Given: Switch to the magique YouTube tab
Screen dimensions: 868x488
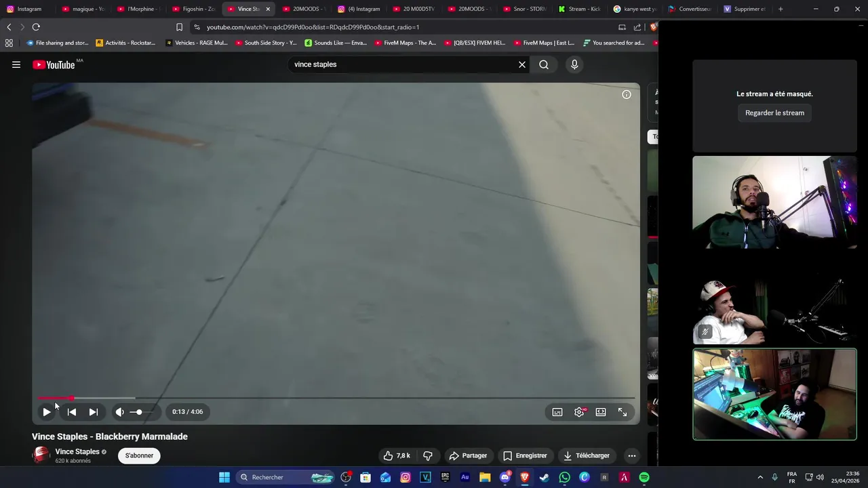Looking at the screenshot, I should point(83,9).
